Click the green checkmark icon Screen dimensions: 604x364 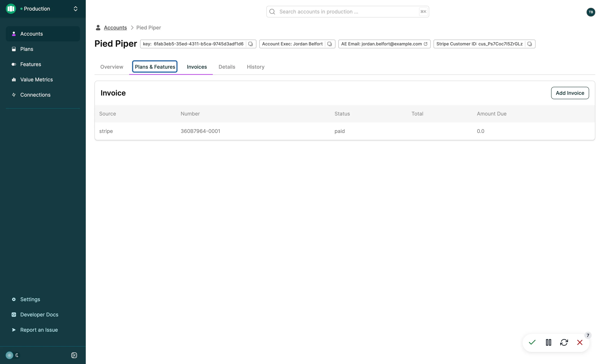point(532,342)
